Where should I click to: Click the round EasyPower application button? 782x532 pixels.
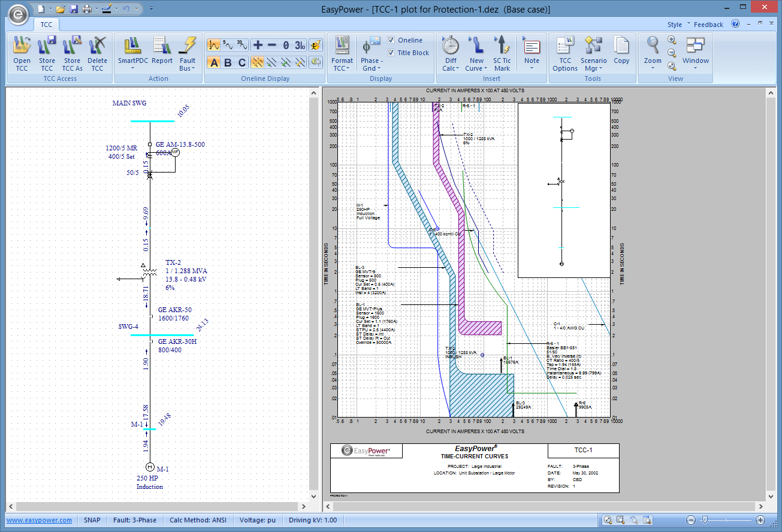[18, 13]
